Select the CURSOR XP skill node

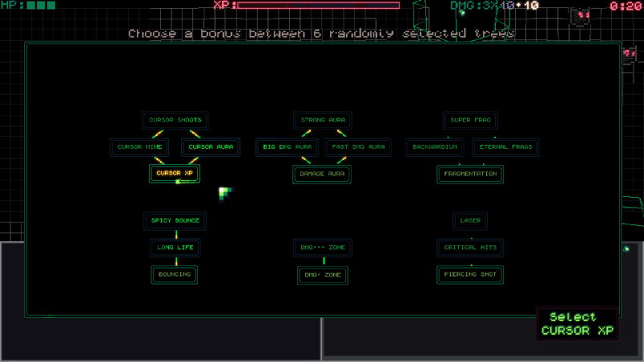coord(175,174)
